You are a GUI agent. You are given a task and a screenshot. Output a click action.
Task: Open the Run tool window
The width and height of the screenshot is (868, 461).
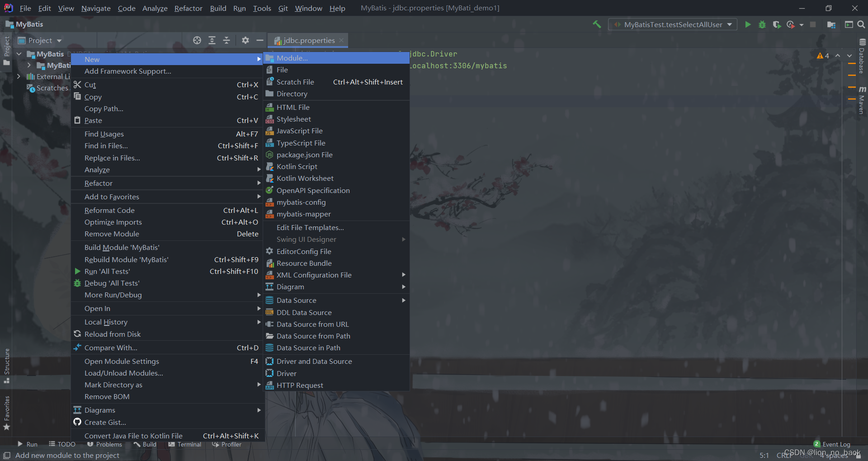[28, 444]
